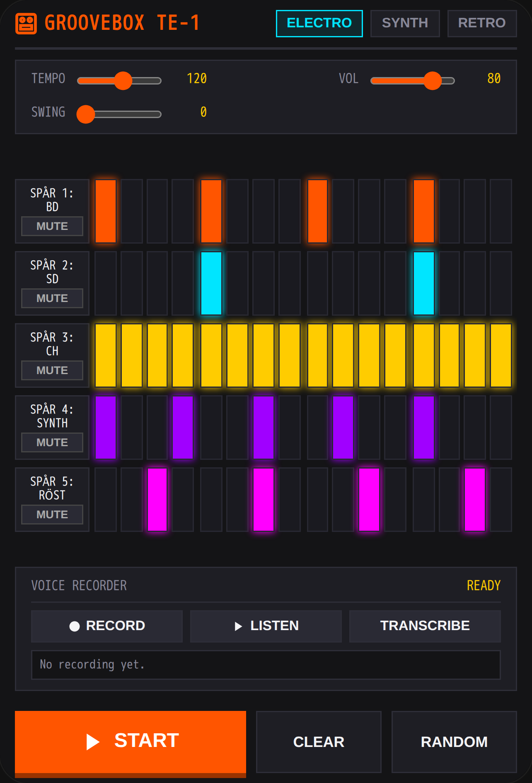Toggle RÖST step 7 magenta pad
The image size is (532, 783).
(x=264, y=500)
